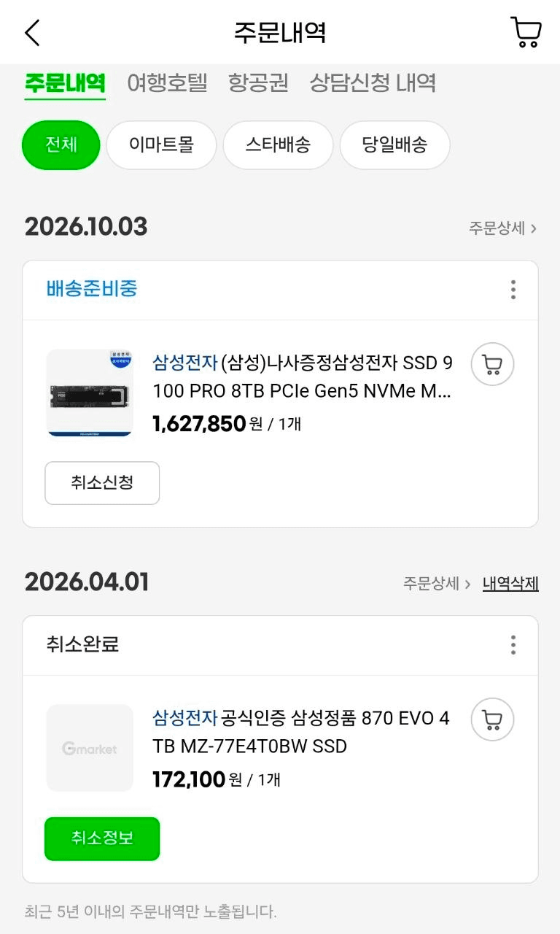Click the green 취소정보 button

tap(102, 838)
